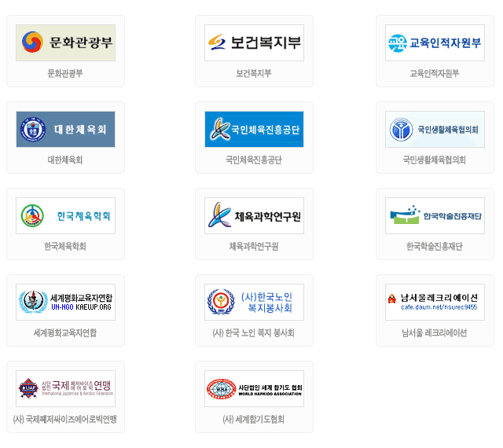Click the 세계평화교육자연합 UN-NGO banner
The image size is (503, 448).
65,302
